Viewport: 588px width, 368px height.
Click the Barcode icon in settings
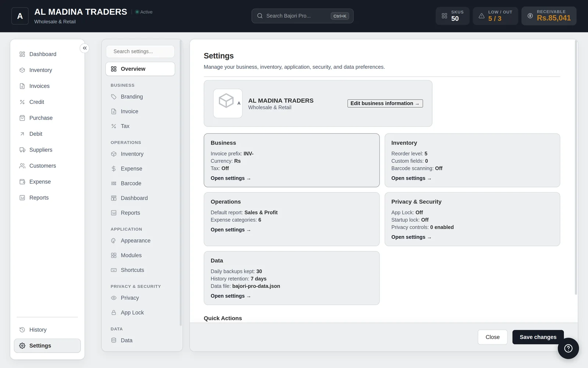(x=114, y=183)
